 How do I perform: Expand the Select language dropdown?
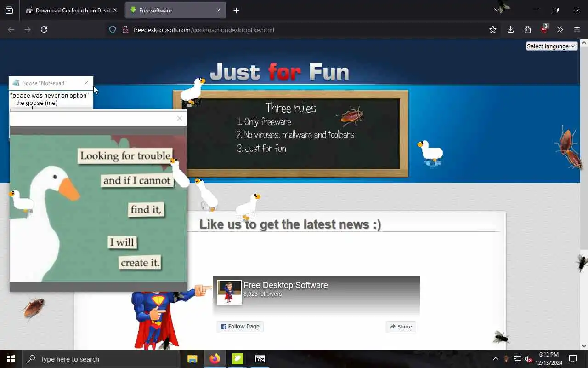(x=551, y=46)
